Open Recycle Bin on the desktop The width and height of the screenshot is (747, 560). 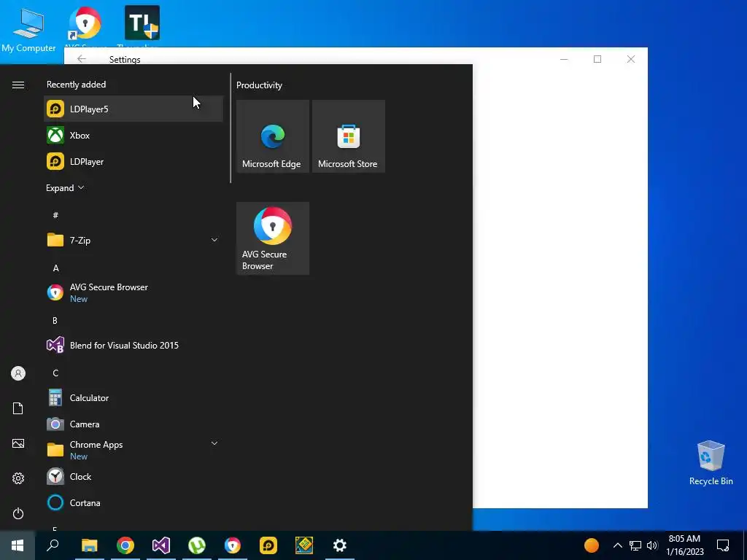click(711, 463)
